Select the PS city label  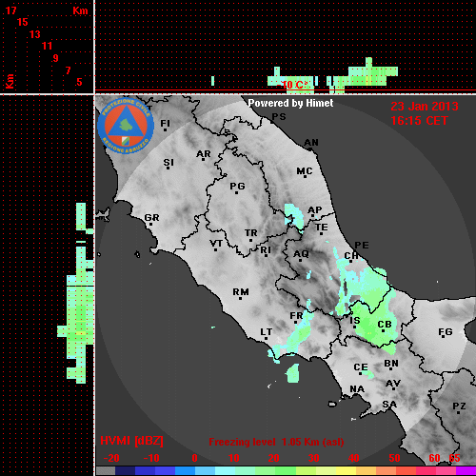click(x=279, y=117)
